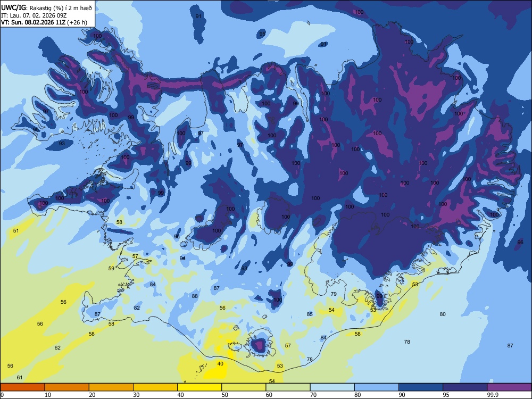
Task: Select the bright yellow 40–50 legend swatch
Action: point(199,387)
